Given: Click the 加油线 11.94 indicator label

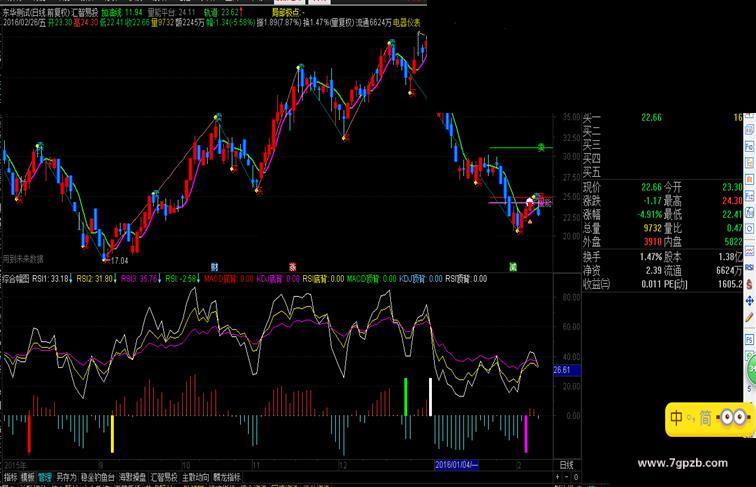Looking at the screenshot, I should pos(122,12).
